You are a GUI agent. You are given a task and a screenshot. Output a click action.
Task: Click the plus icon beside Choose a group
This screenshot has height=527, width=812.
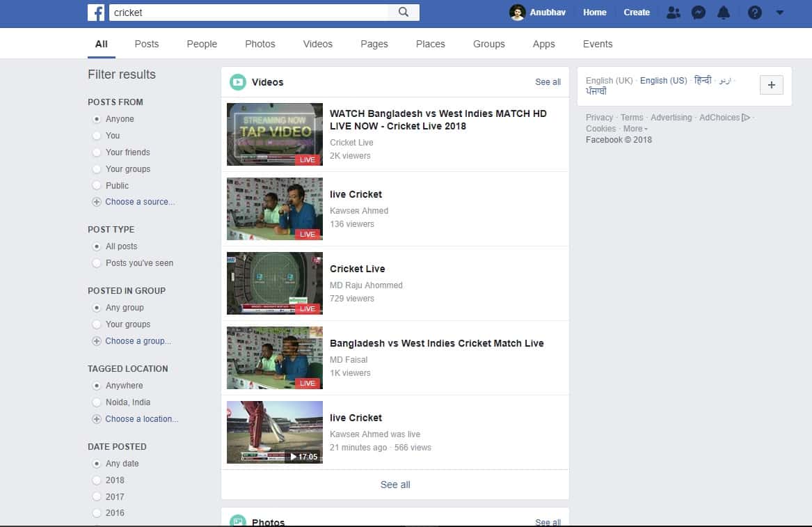point(96,341)
